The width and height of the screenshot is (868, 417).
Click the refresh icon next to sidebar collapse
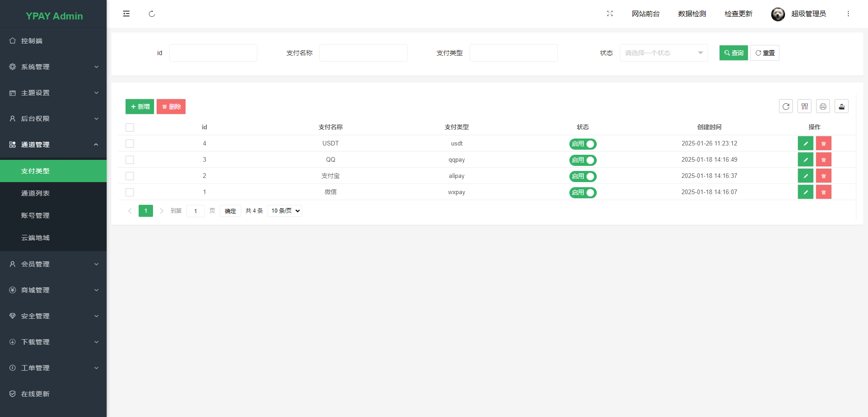pos(152,13)
